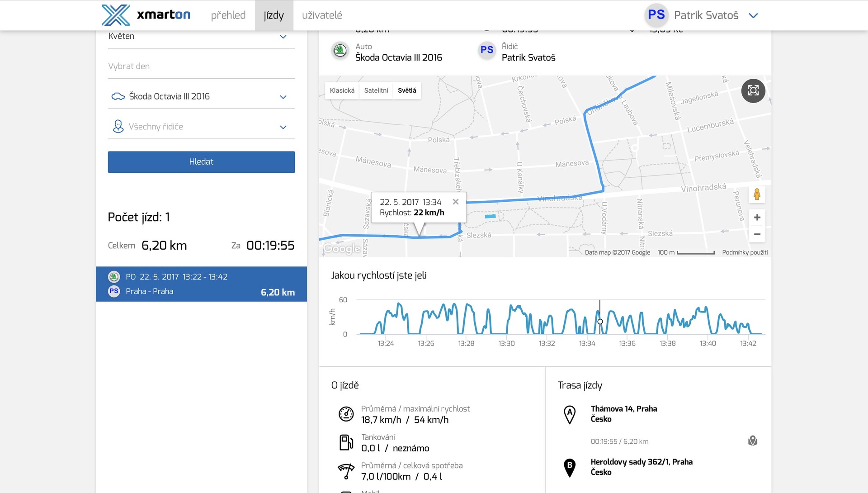Image resolution: width=868 pixels, height=493 pixels.
Task: Zoom in the map with plus
Action: click(x=757, y=218)
